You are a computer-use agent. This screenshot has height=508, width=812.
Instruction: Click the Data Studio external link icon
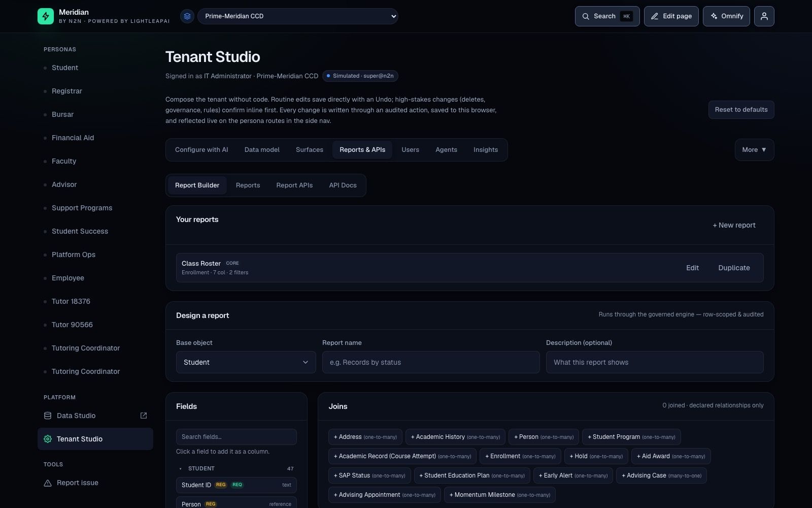[144, 416]
